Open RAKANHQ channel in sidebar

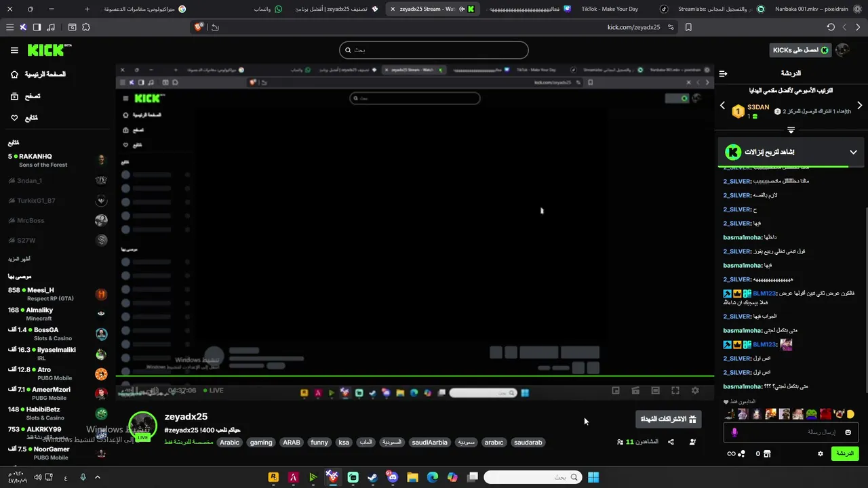[x=57, y=160]
